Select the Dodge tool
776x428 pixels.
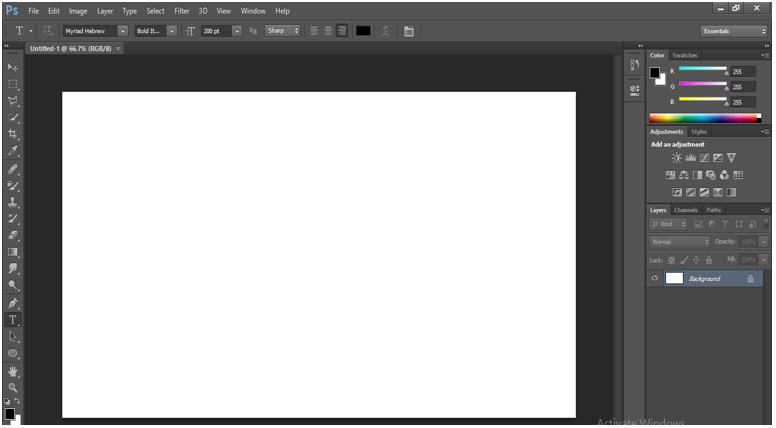(13, 285)
